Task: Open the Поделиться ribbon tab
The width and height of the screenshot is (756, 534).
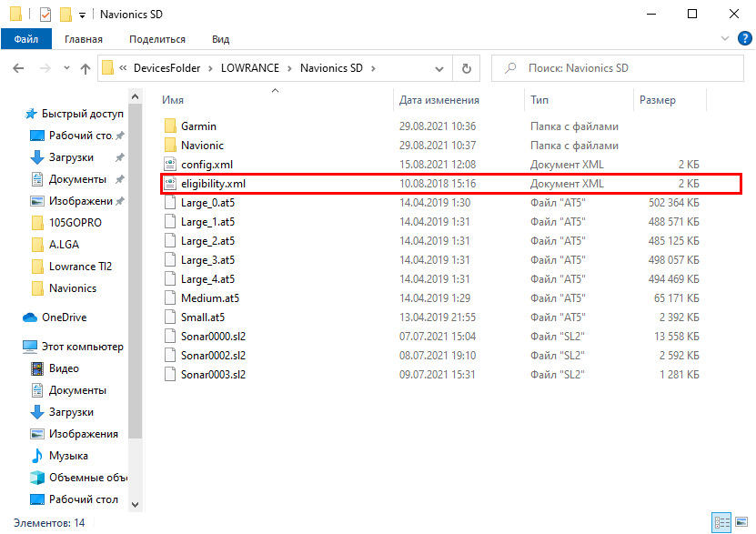Action: tap(157, 39)
